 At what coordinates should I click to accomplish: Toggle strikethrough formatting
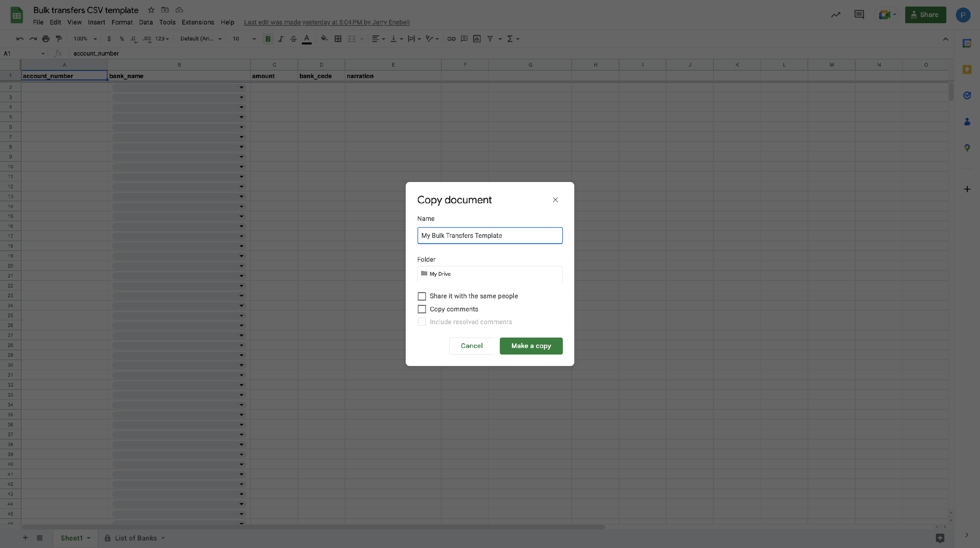point(293,39)
